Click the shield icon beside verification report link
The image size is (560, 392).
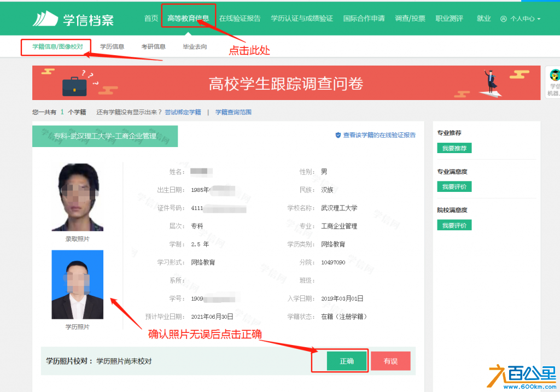(x=338, y=135)
